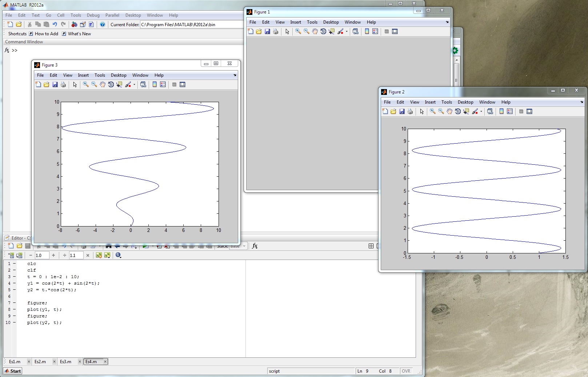
Task: Click Insert Colorbar icon in Figure 1
Action: pyautogui.click(x=367, y=32)
